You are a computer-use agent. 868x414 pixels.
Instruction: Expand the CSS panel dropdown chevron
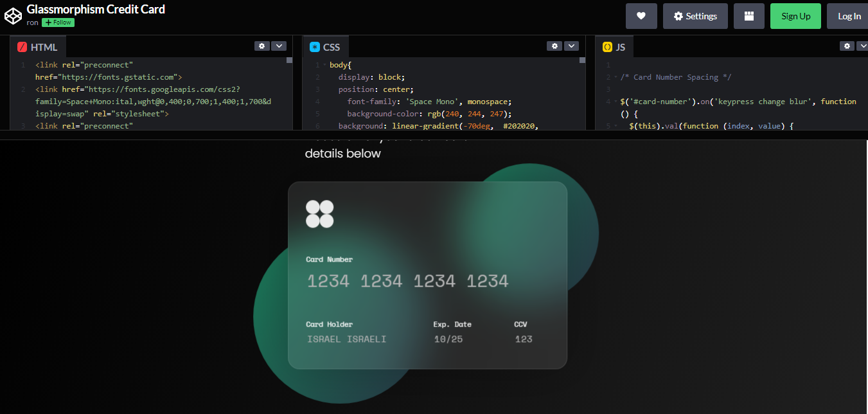pos(571,46)
